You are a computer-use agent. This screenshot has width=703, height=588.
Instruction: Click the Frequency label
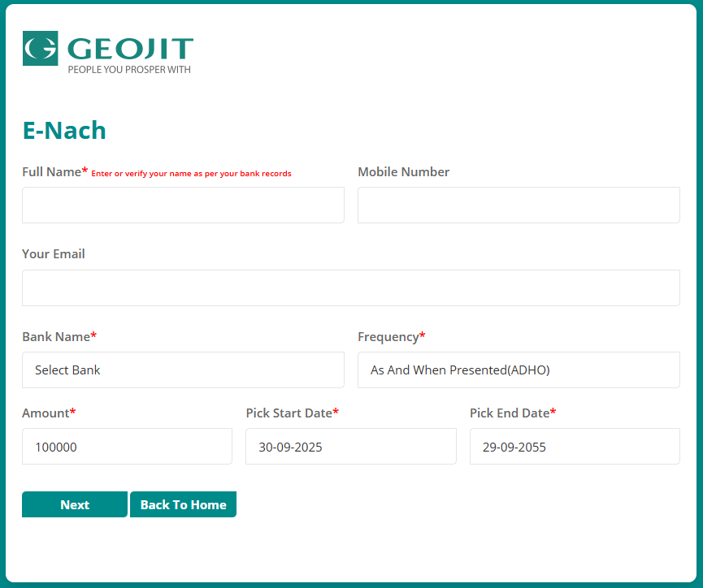point(392,337)
